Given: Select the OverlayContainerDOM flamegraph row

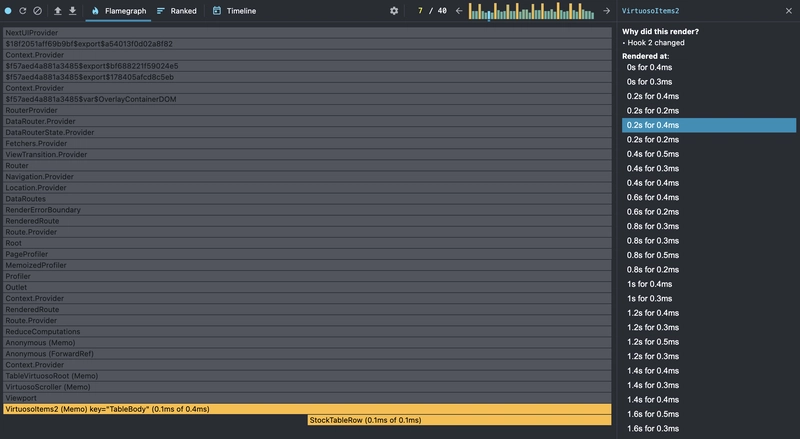Looking at the screenshot, I should pos(307,99).
